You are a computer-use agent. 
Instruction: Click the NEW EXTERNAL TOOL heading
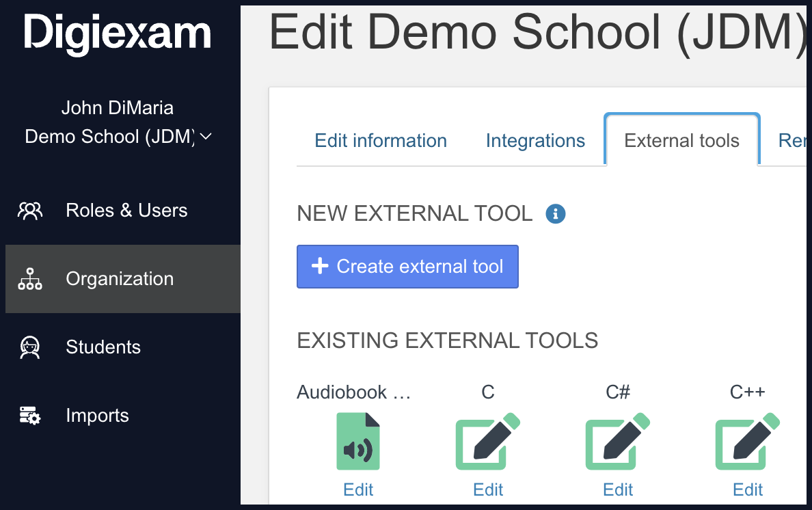pos(415,213)
